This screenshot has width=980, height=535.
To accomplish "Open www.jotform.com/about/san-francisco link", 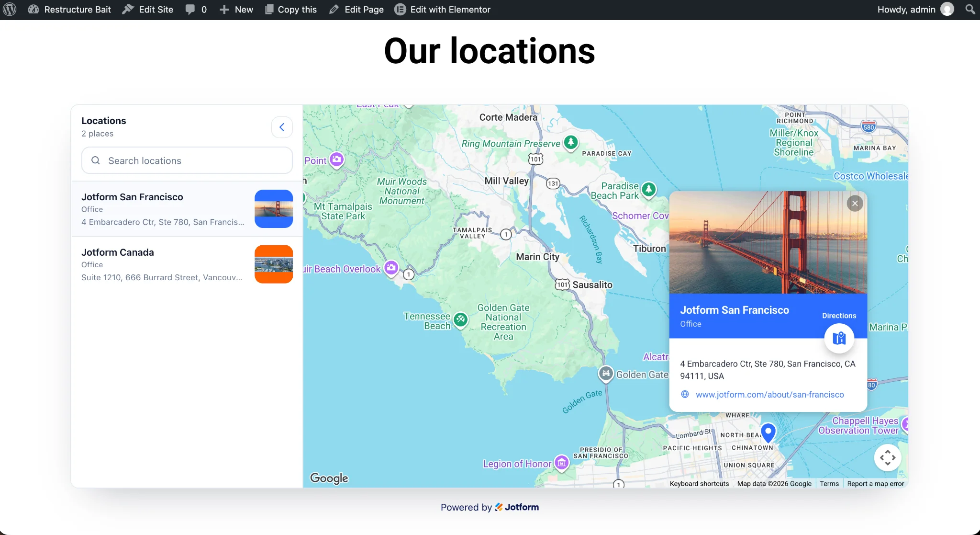I will tap(769, 395).
